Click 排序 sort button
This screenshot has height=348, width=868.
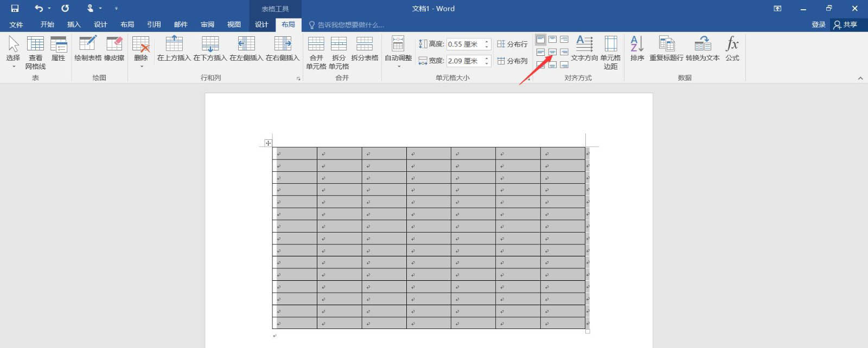click(637, 49)
